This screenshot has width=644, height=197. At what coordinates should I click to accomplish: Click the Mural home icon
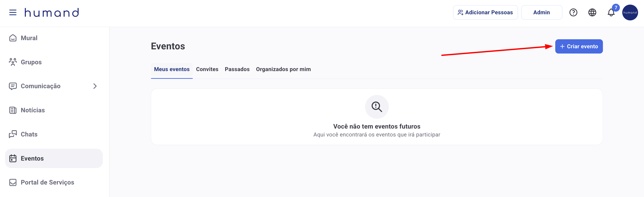[x=13, y=38]
